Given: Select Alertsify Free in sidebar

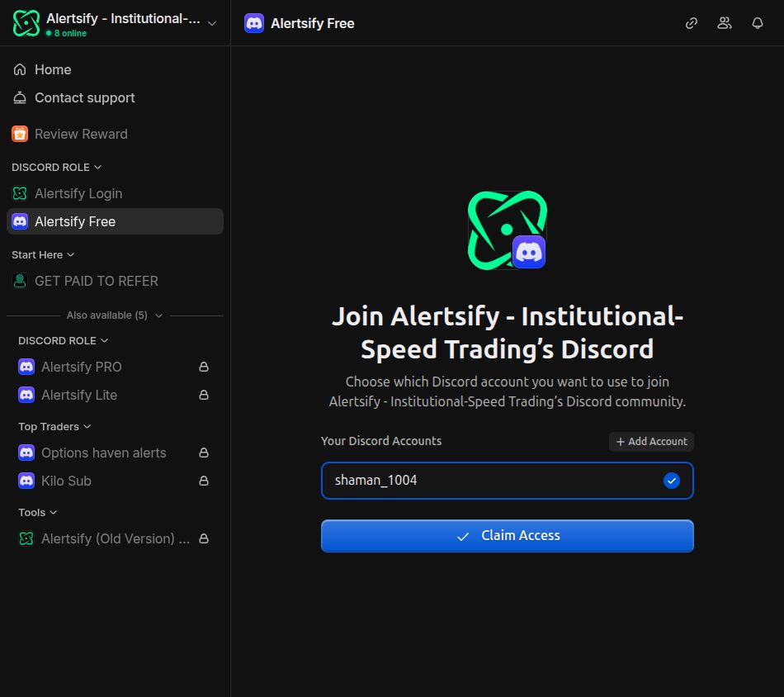Looking at the screenshot, I should 115,221.
